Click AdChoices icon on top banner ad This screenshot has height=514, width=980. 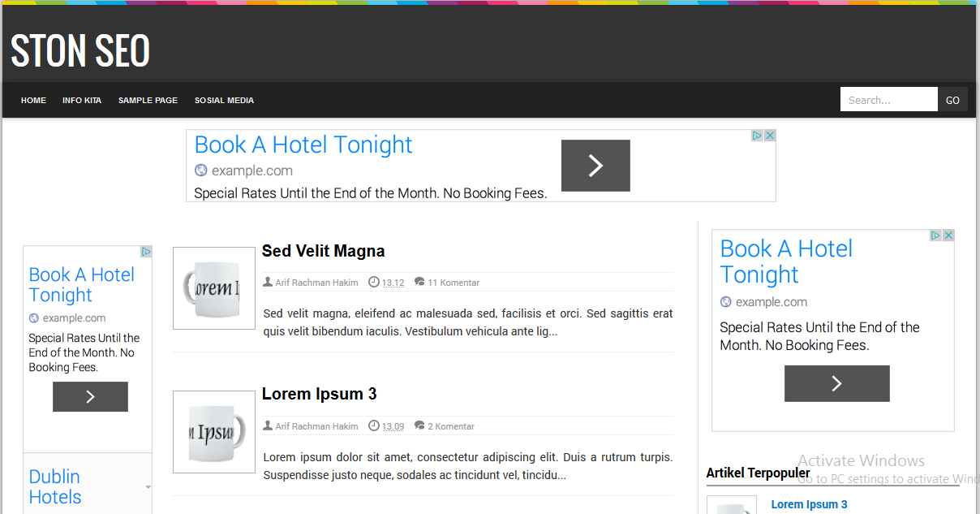click(x=758, y=136)
